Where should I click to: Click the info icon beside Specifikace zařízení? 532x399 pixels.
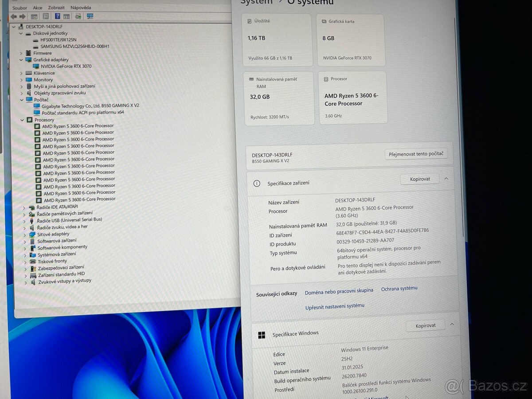coord(257,183)
